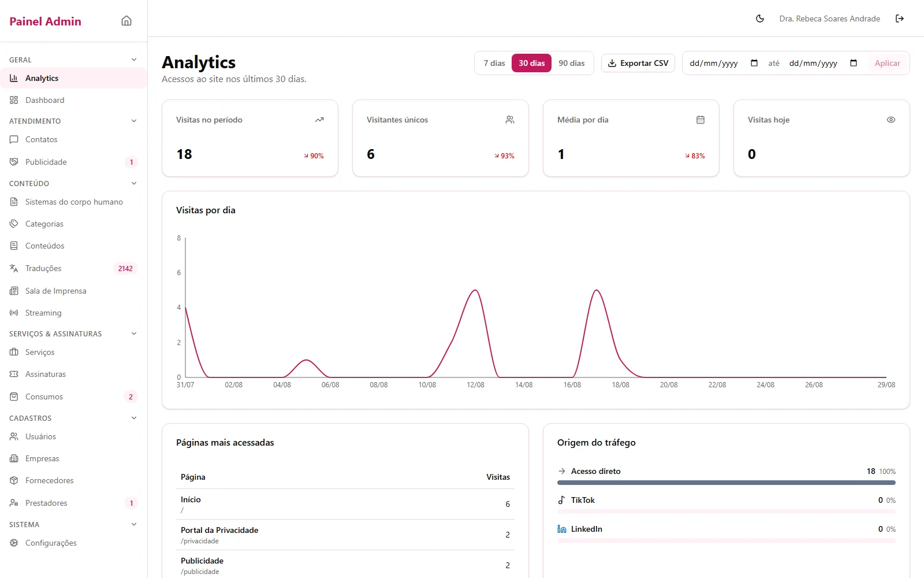Select the 7 dias period option
Viewport: 924px width, 578px height.
494,63
